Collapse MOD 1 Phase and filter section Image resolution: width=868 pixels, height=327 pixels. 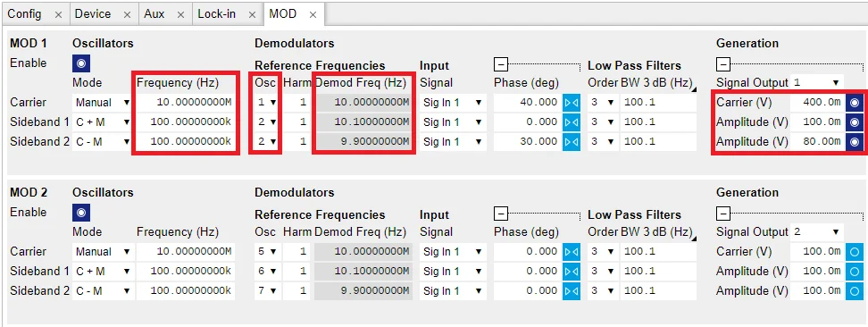pyautogui.click(x=500, y=65)
